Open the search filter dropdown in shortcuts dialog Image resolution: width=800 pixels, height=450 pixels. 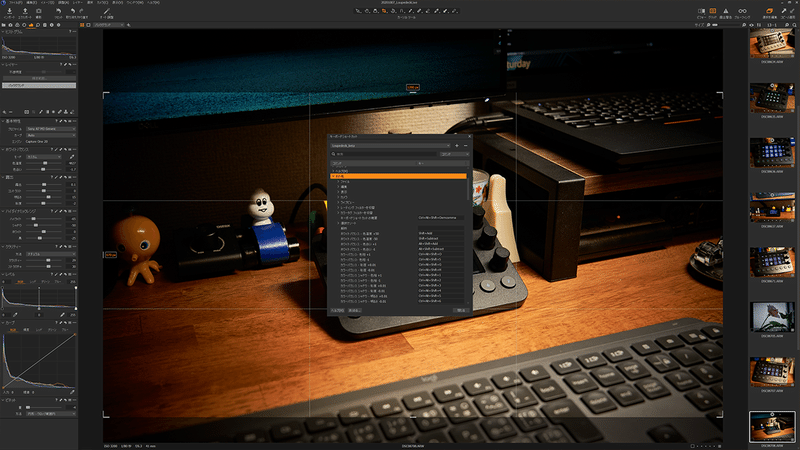[x=455, y=154]
